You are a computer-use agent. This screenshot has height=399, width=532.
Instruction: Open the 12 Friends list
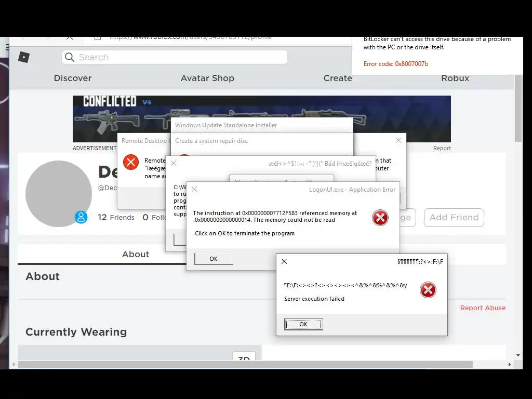116,218
